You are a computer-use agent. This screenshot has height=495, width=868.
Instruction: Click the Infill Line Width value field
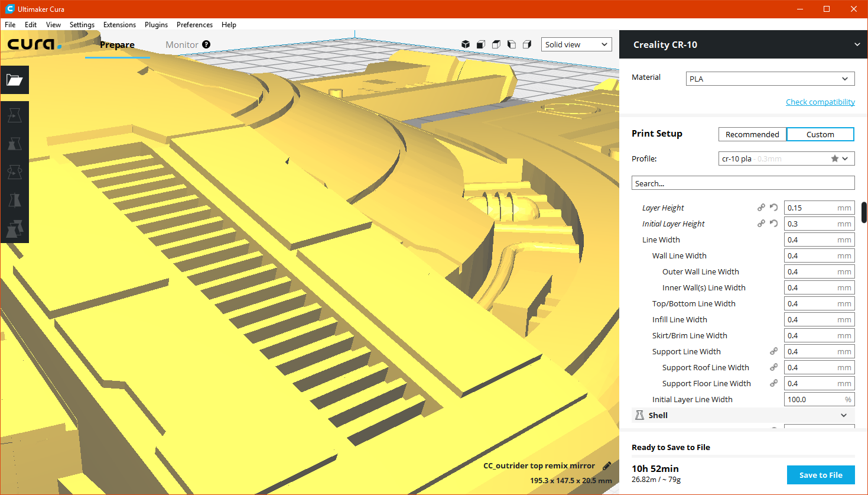click(x=819, y=319)
